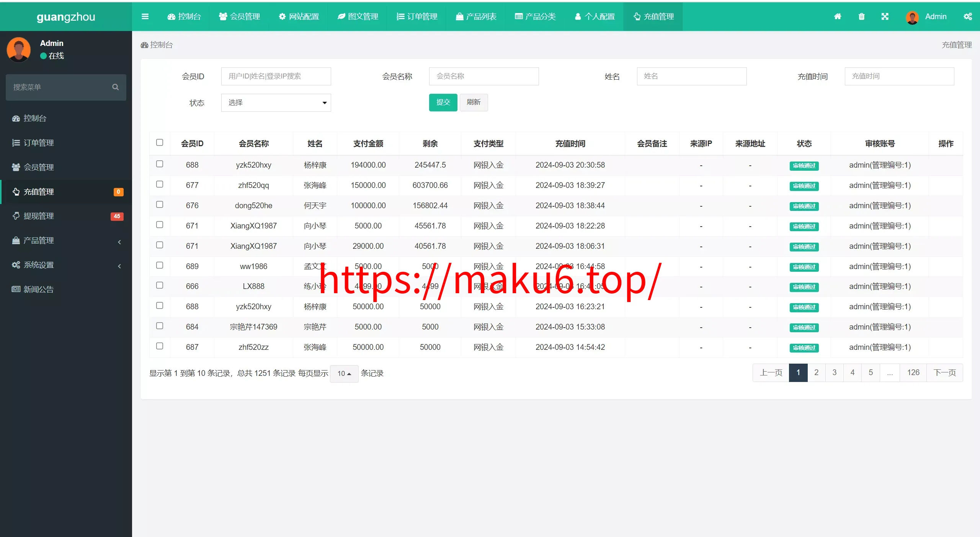Image resolution: width=980 pixels, height=537 pixels.
Task: Open settings gears icon at top right
Action: point(968,16)
